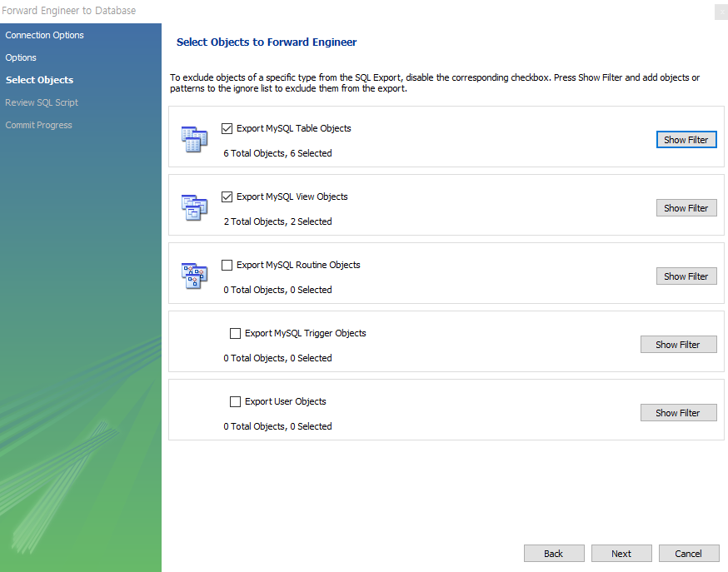The width and height of the screenshot is (728, 572).
Task: Go back to previous wizard page
Action: tap(554, 553)
